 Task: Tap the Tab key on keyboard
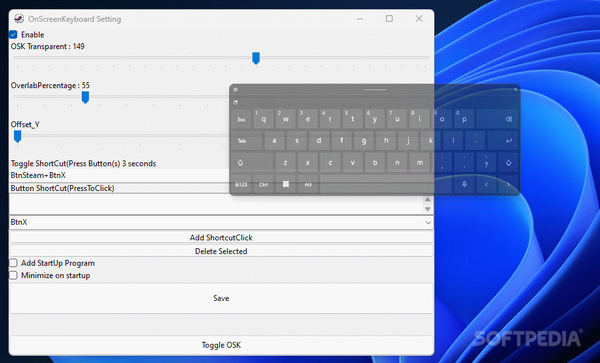(247, 141)
